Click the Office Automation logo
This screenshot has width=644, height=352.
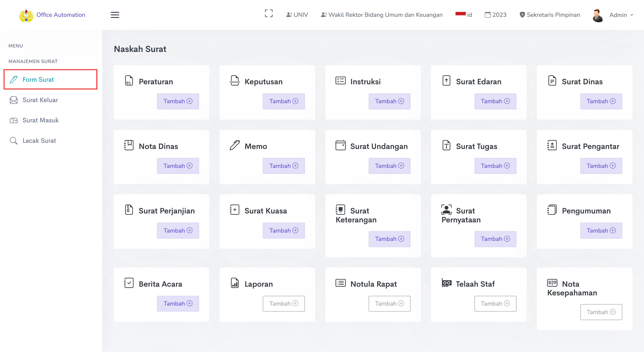tap(26, 15)
